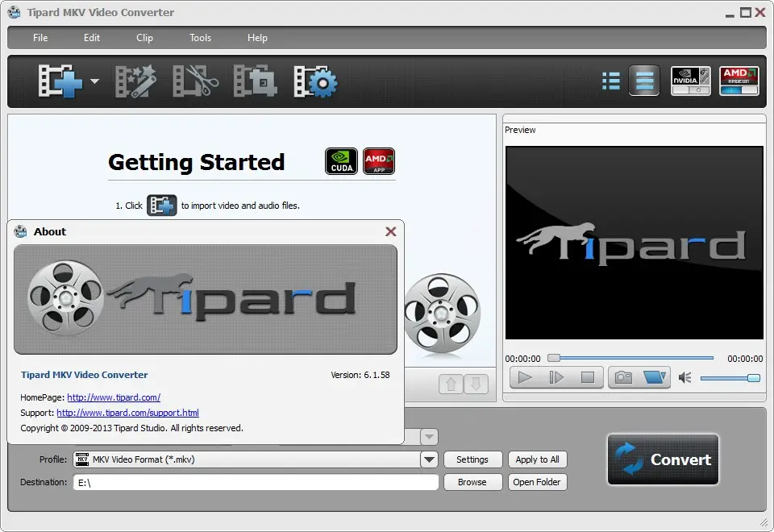Adjust the volume slider

tap(730, 378)
